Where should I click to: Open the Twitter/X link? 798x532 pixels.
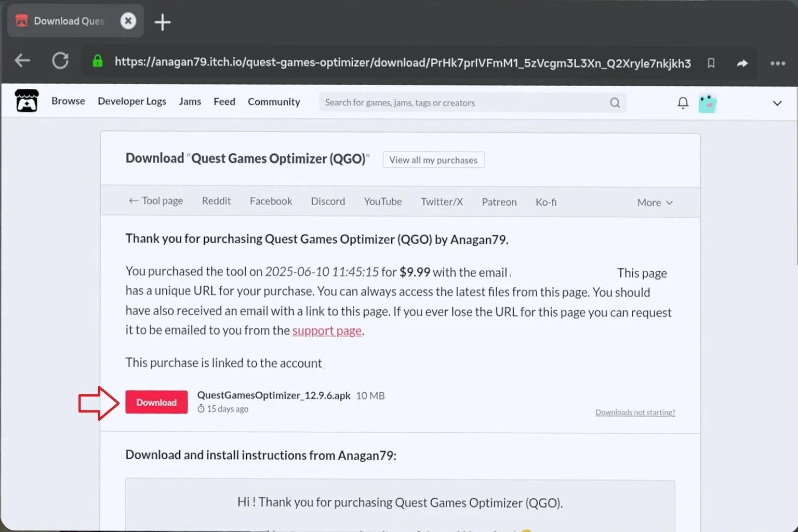[442, 202]
